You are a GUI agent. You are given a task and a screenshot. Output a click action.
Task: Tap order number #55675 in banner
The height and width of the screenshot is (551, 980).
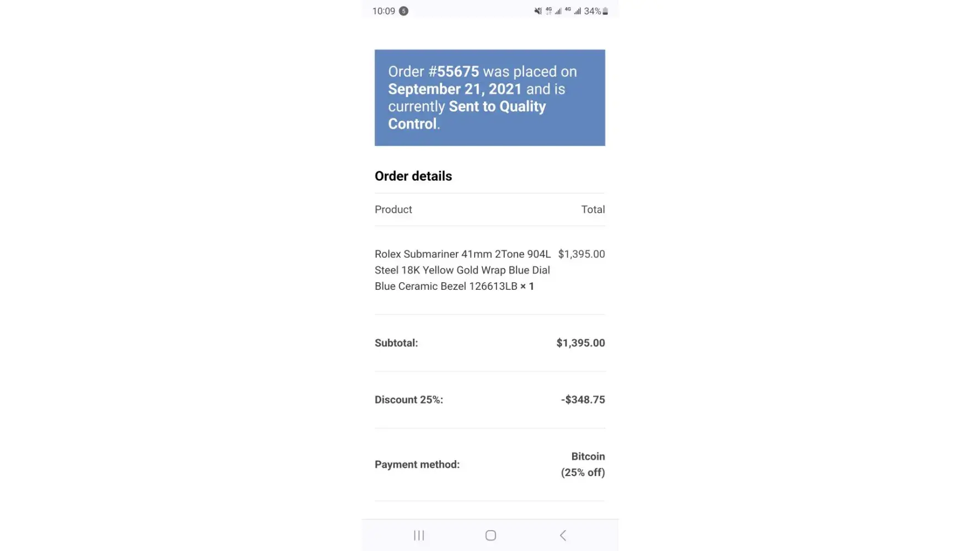pos(454,72)
